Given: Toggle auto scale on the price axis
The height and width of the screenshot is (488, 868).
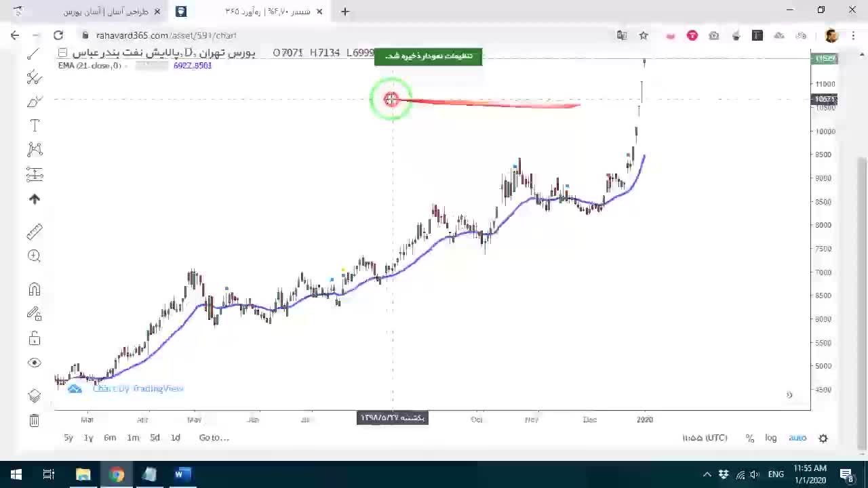Looking at the screenshot, I should [797, 438].
